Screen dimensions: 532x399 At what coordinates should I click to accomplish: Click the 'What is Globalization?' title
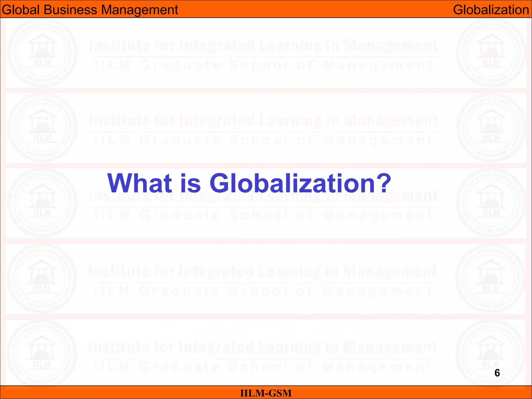click(249, 183)
